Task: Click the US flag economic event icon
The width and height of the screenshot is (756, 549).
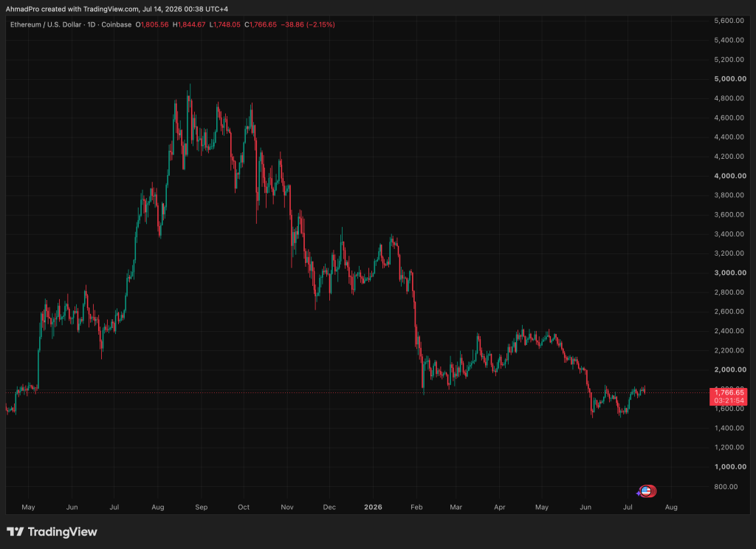Action: [646, 491]
